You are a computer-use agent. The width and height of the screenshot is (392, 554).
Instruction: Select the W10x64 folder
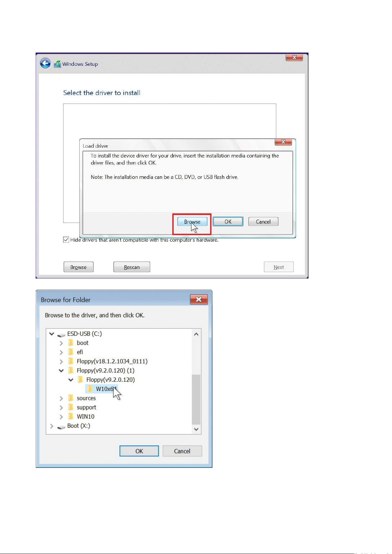click(x=102, y=389)
